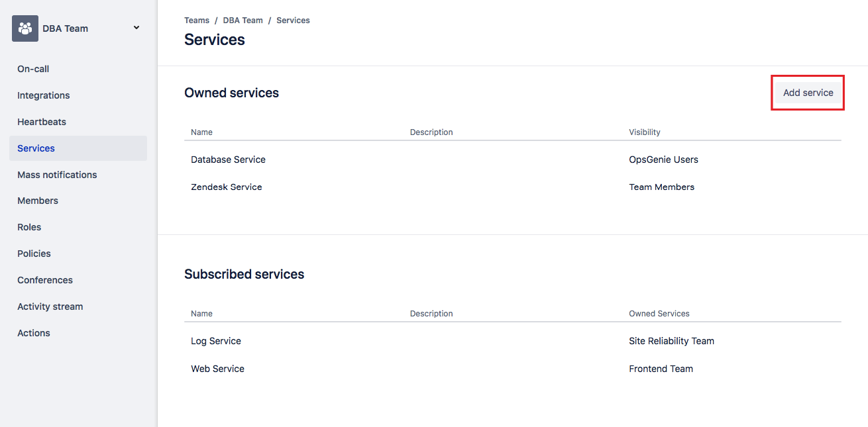
Task: Open Heartbeats section
Action: coord(42,122)
